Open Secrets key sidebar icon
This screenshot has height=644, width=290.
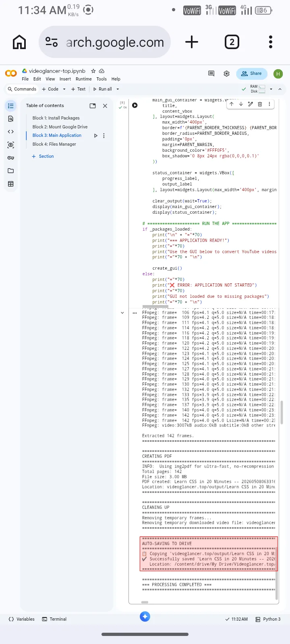coord(11,158)
